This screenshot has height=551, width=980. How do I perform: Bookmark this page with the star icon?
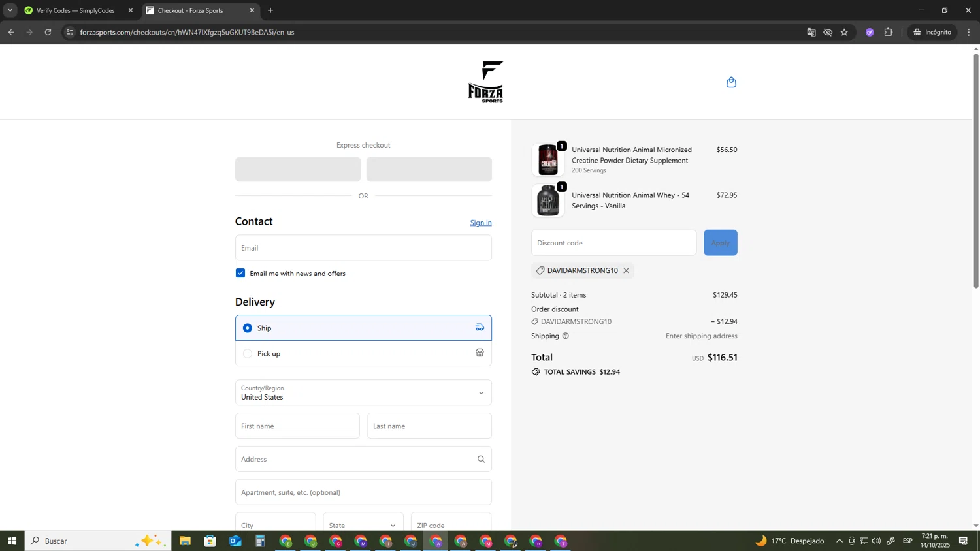point(844,32)
